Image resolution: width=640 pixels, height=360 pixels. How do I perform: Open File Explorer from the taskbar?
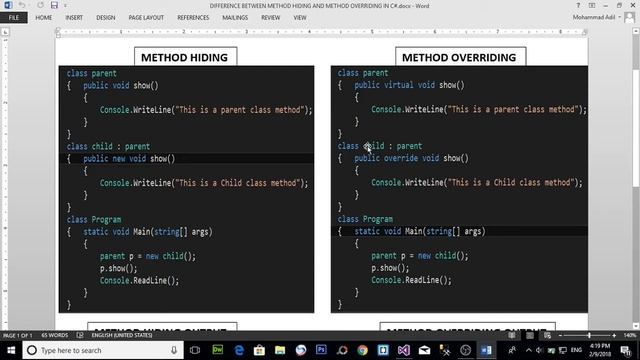(x=280, y=350)
